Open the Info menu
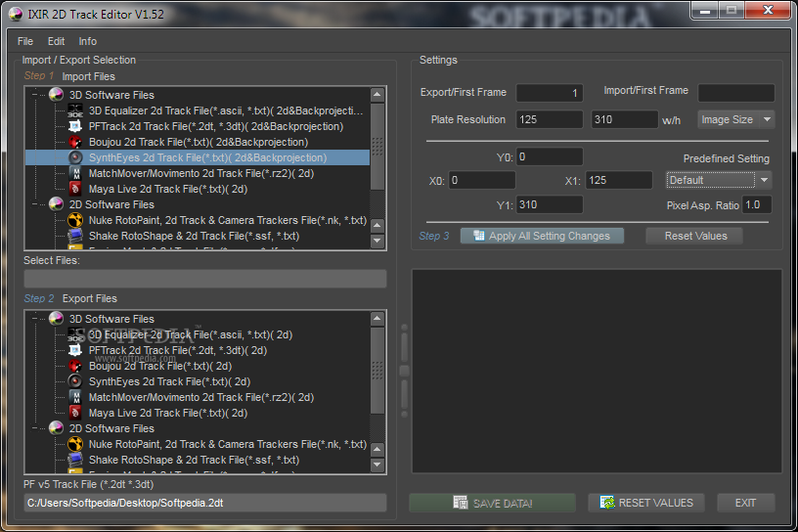This screenshot has height=532, width=798. [88, 41]
